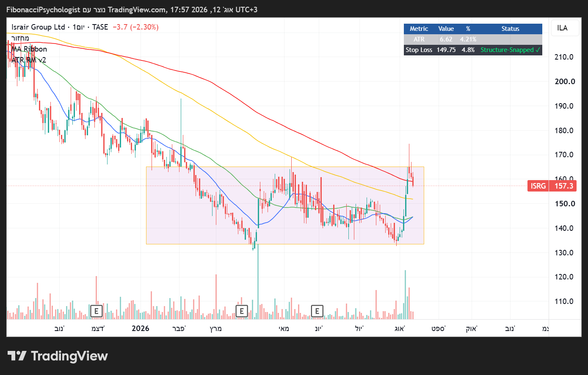The image size is (588, 375).
Task: Click the 140.0 price axis label
Action: click(x=564, y=228)
